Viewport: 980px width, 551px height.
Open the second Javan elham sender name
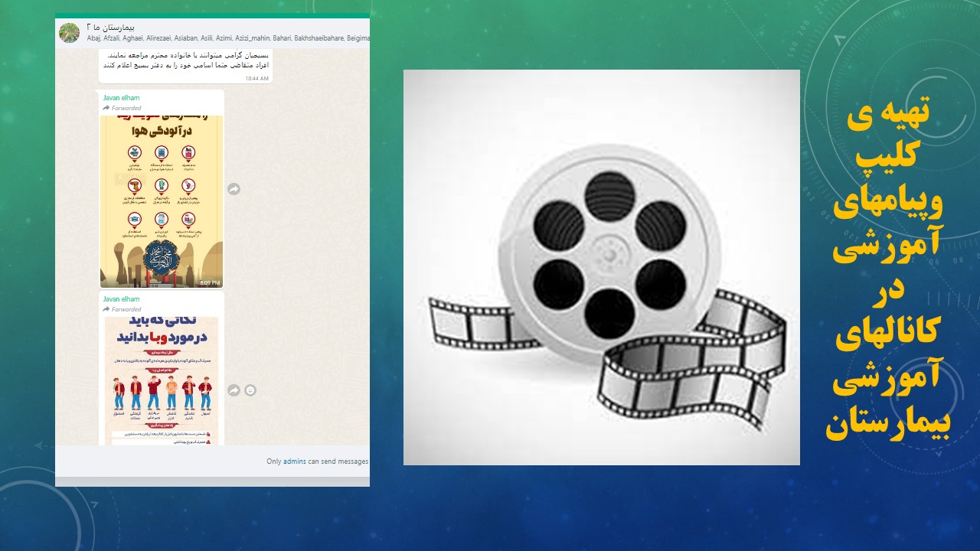[x=121, y=299]
